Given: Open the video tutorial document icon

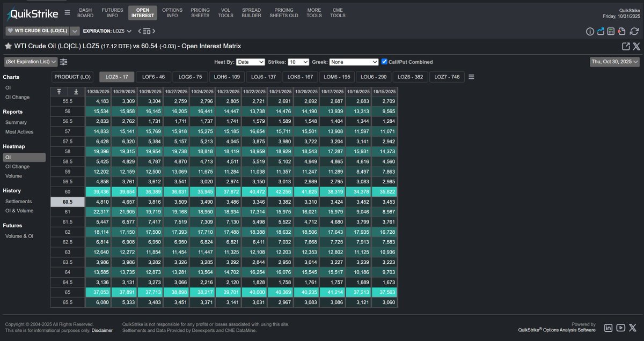Looking at the screenshot, I should click(621, 31).
